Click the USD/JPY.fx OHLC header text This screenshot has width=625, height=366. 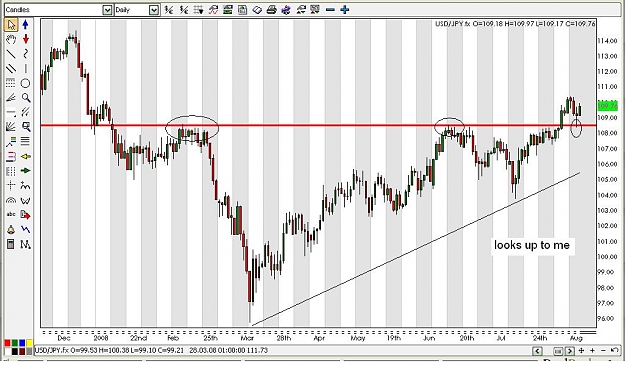coord(515,24)
